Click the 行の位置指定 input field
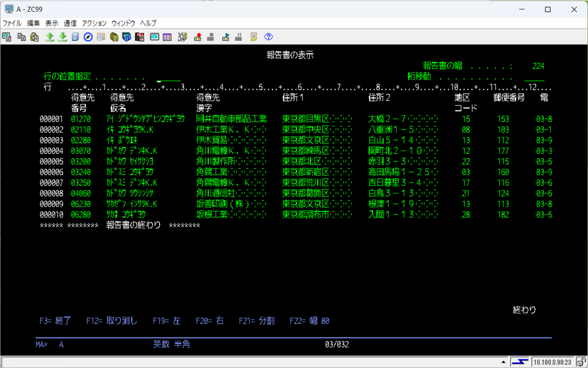Image resolution: width=588 pixels, height=368 pixels. (x=169, y=77)
